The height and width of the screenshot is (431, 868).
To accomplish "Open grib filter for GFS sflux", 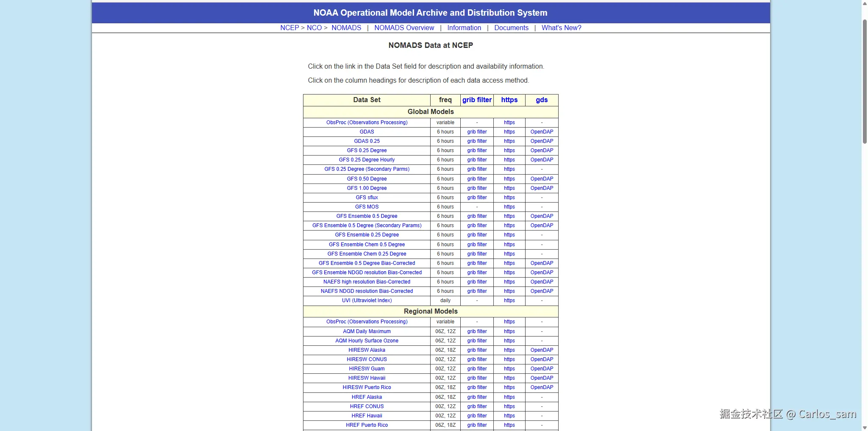I will [477, 197].
